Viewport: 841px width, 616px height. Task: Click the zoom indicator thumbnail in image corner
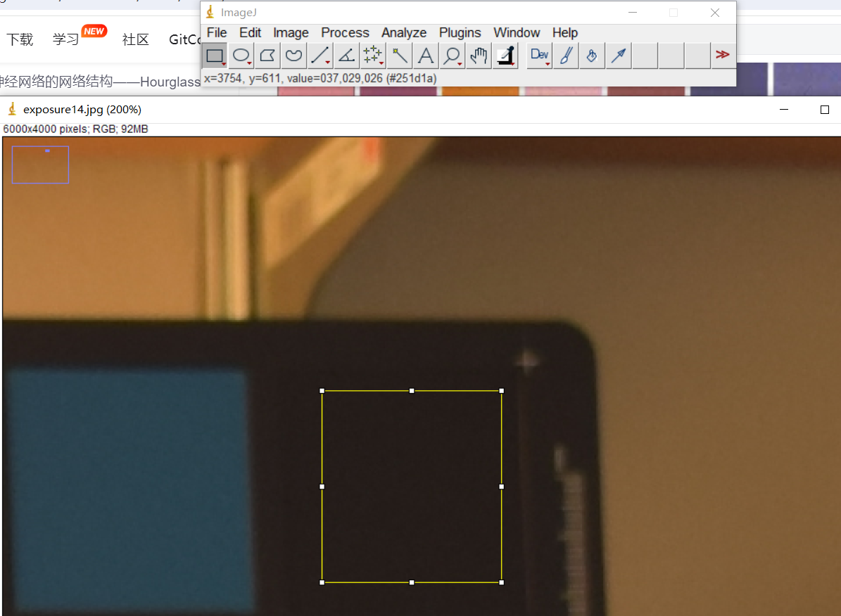[40, 165]
